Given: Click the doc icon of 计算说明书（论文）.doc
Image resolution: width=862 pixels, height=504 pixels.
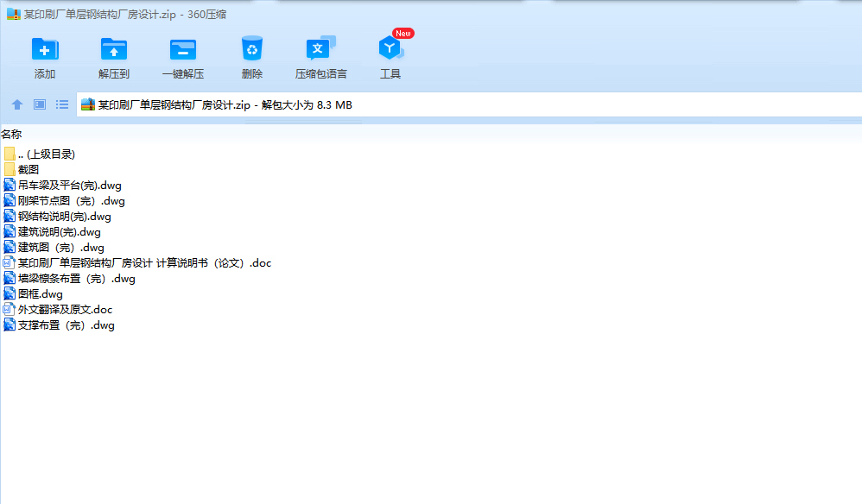Looking at the screenshot, I should coord(9,262).
